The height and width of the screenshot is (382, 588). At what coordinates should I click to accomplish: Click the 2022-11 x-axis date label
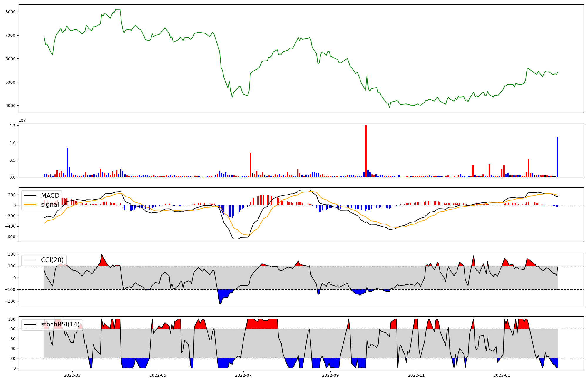(416, 375)
